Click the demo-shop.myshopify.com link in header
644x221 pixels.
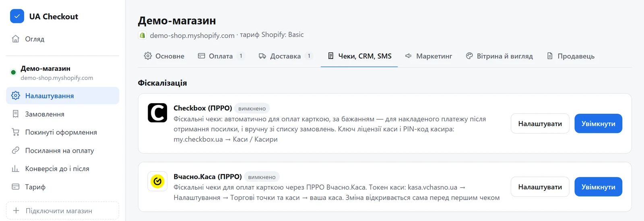pyautogui.click(x=192, y=35)
